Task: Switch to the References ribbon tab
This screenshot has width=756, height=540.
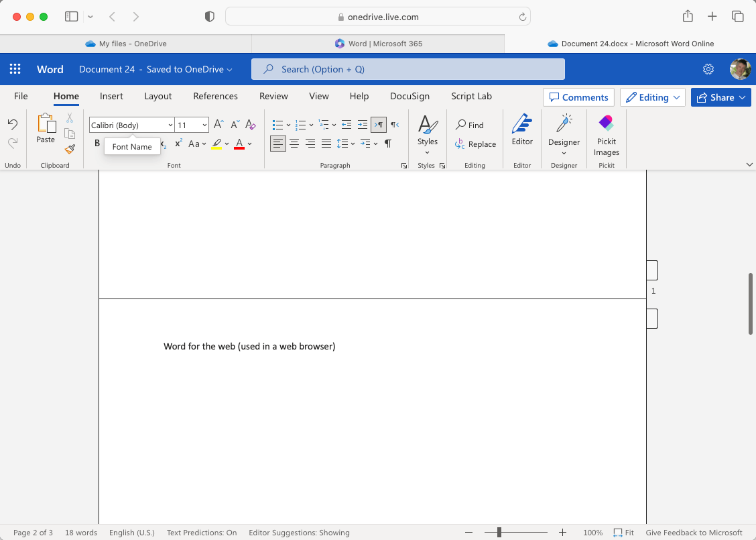Action: (x=215, y=96)
